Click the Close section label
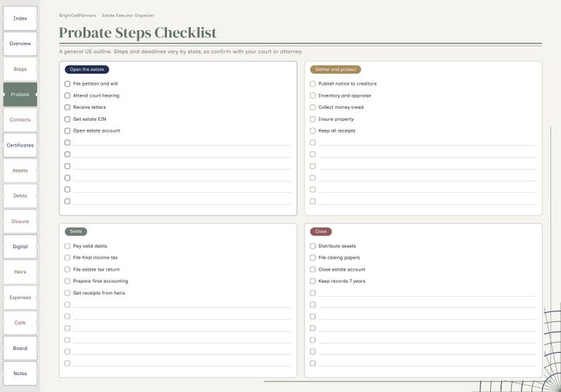The image size is (561, 392). (x=321, y=232)
